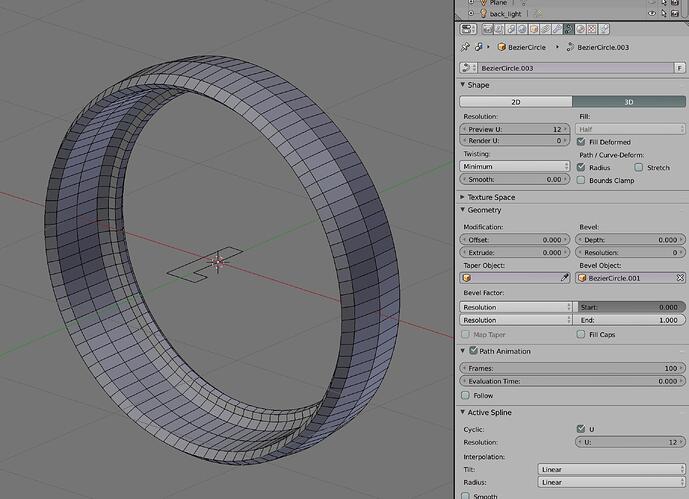The image size is (689, 499).
Task: Switch to the Scene properties tab
Action: pos(511,29)
